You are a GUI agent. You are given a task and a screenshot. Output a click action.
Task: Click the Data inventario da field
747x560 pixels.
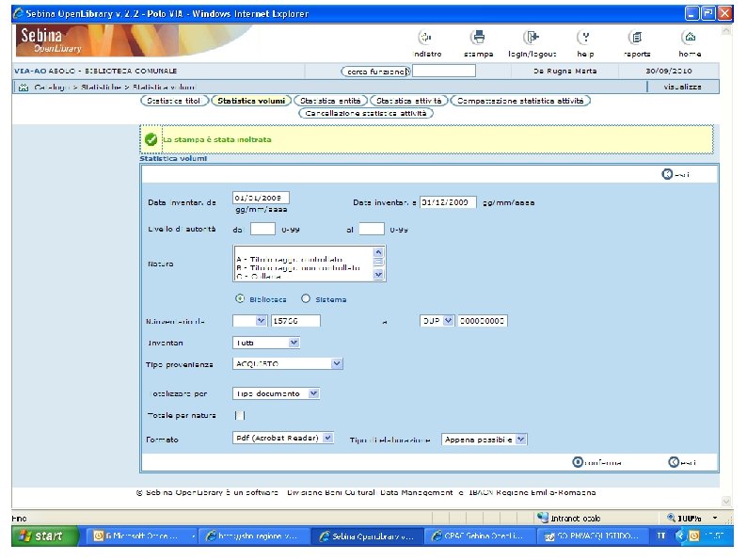261,198
